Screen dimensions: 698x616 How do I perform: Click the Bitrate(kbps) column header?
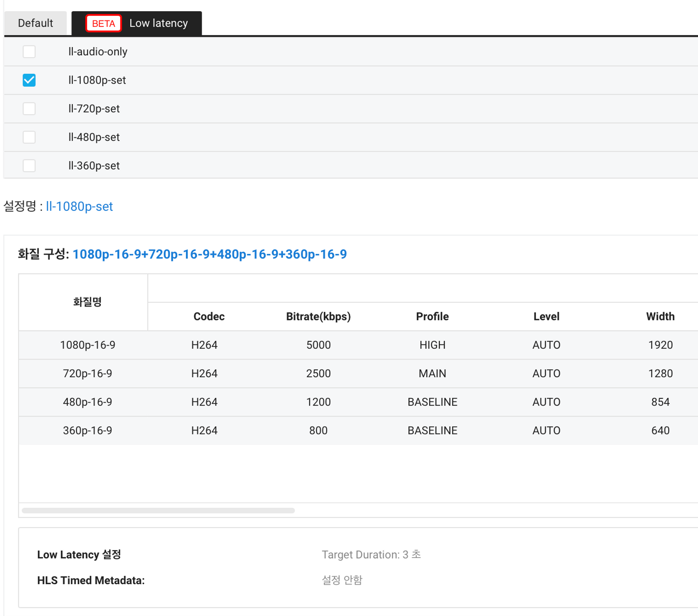318,316
